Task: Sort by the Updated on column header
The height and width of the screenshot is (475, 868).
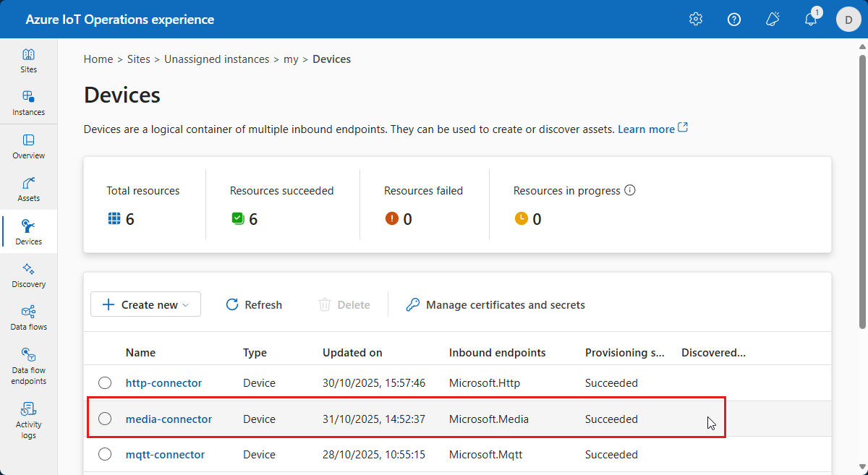Action: coord(352,353)
